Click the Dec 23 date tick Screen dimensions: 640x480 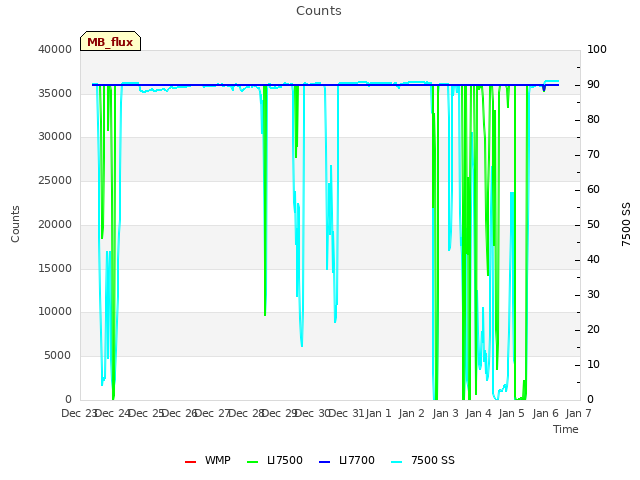78,413
